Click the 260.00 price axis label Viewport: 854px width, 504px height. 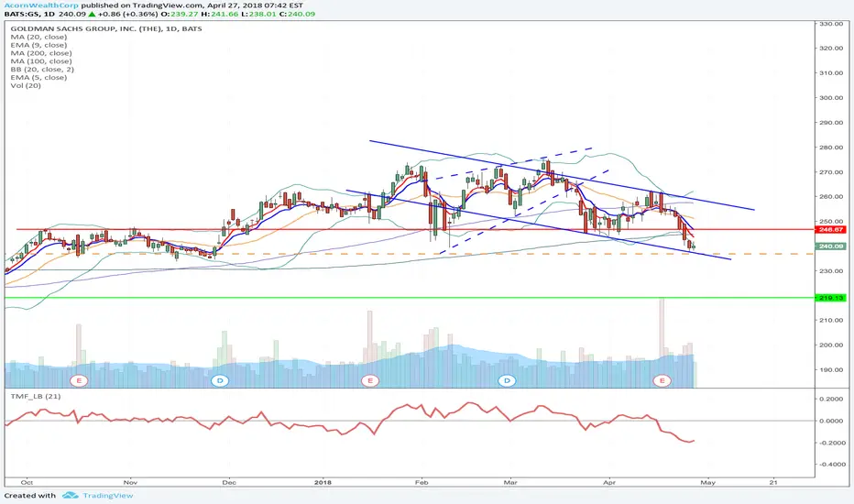pyautogui.click(x=831, y=197)
